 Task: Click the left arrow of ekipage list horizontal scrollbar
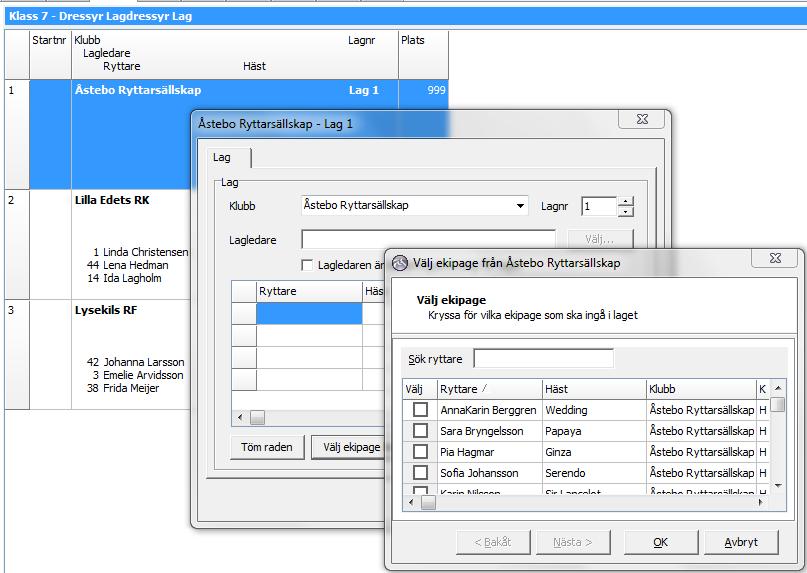coord(411,502)
